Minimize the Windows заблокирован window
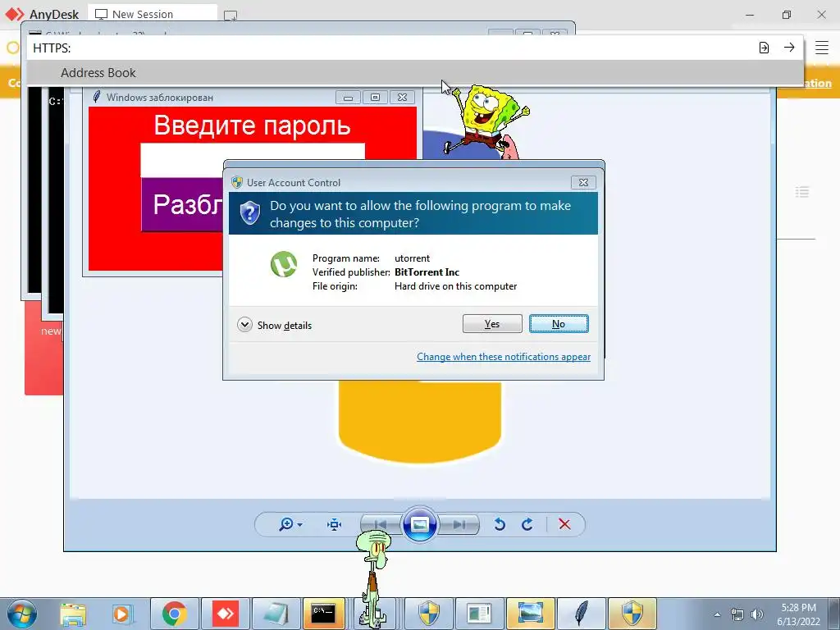This screenshot has width=840, height=630. (348, 98)
